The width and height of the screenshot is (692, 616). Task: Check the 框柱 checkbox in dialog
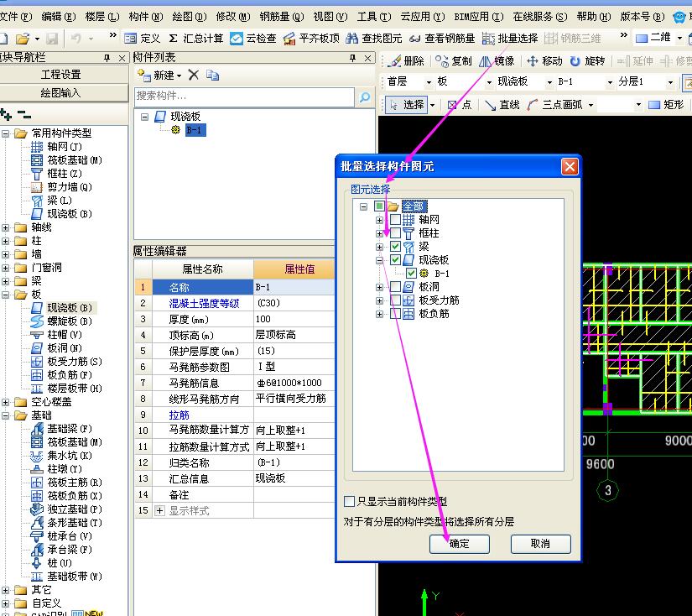click(395, 232)
